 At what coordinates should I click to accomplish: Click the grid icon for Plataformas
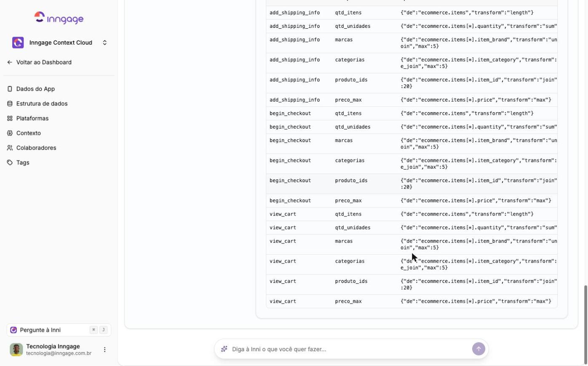[10, 118]
